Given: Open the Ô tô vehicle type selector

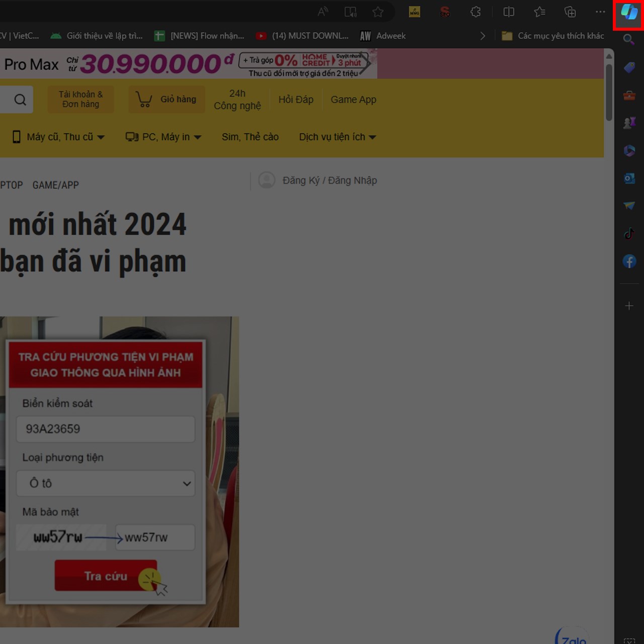Looking at the screenshot, I should [x=105, y=484].
